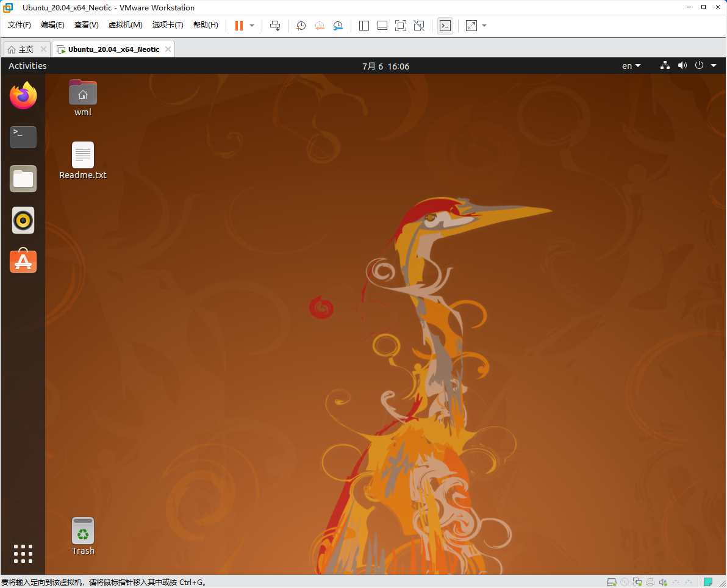Select the Ubuntu_20.04_x64_Neotic tab

tap(113, 49)
